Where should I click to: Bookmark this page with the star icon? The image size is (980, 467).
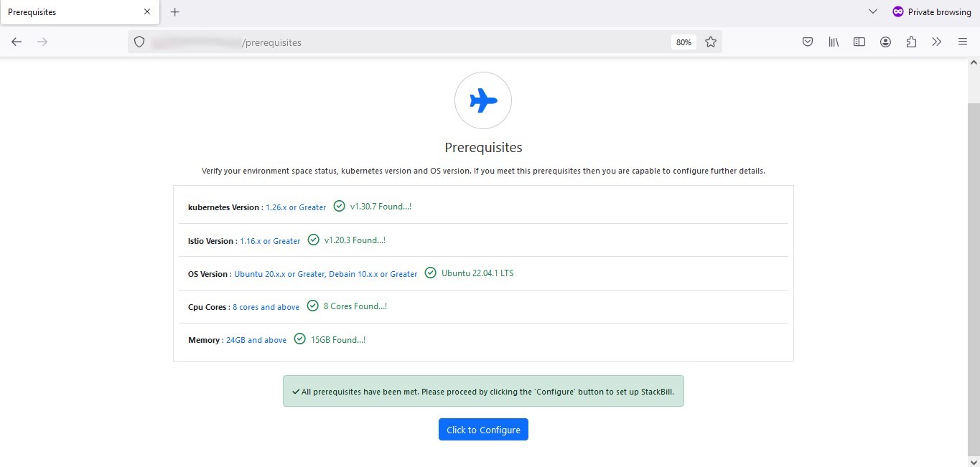(x=711, y=42)
